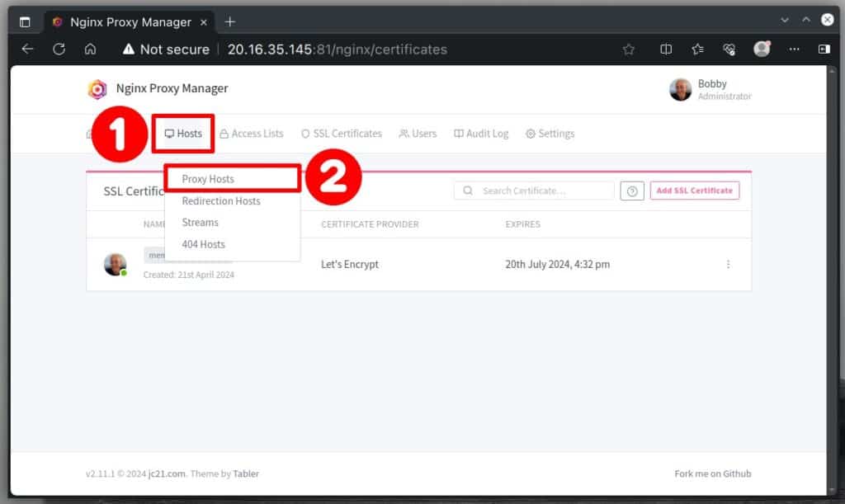The width and height of the screenshot is (845, 504).
Task: Click the Not secure warning indicator
Action: pos(166,49)
